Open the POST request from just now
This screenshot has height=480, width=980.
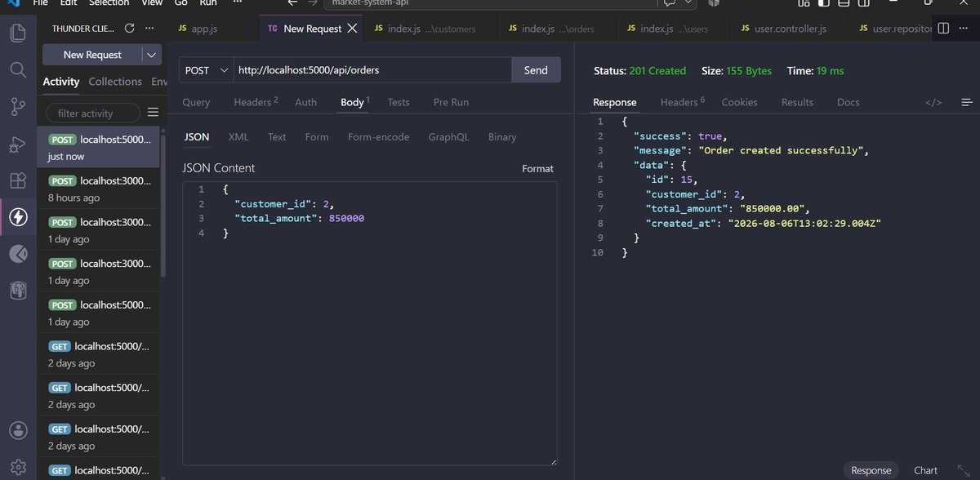pos(98,147)
